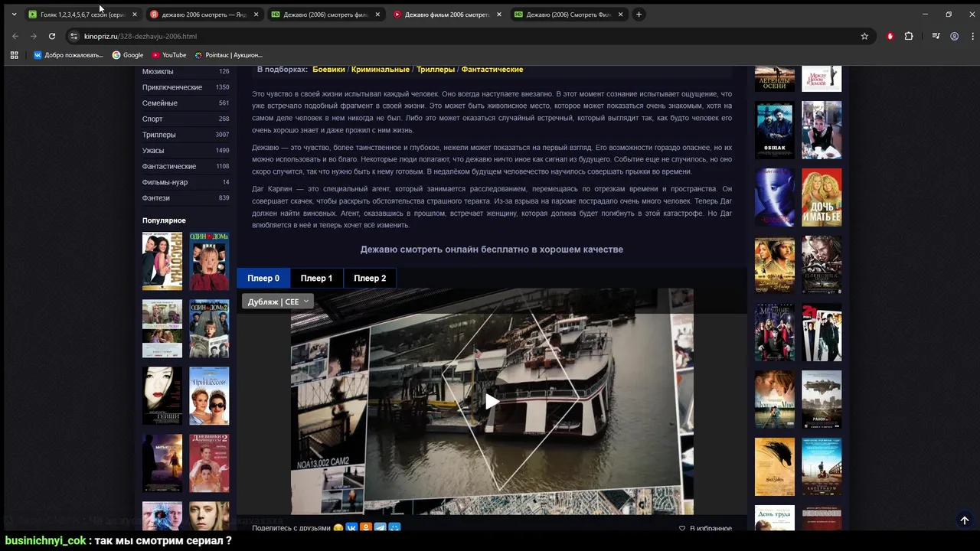This screenshot has width=980, height=551.
Task: Open the tab search dropdown arrow
Action: [14, 14]
